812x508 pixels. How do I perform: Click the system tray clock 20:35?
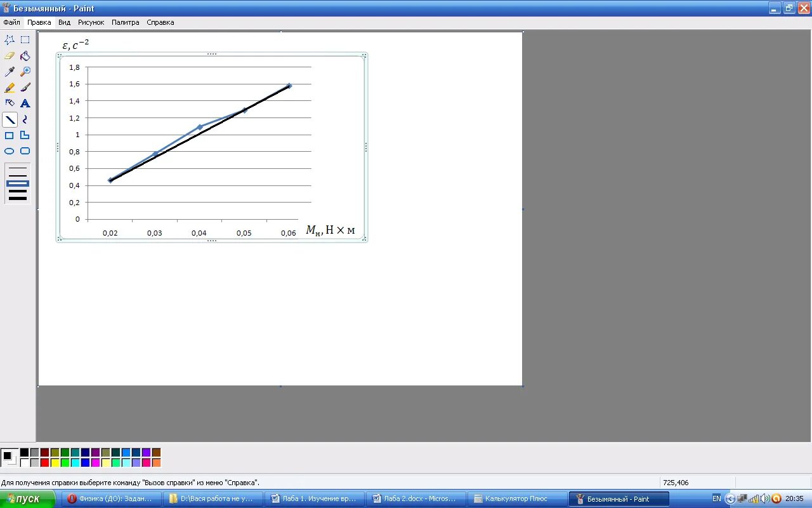coord(794,499)
